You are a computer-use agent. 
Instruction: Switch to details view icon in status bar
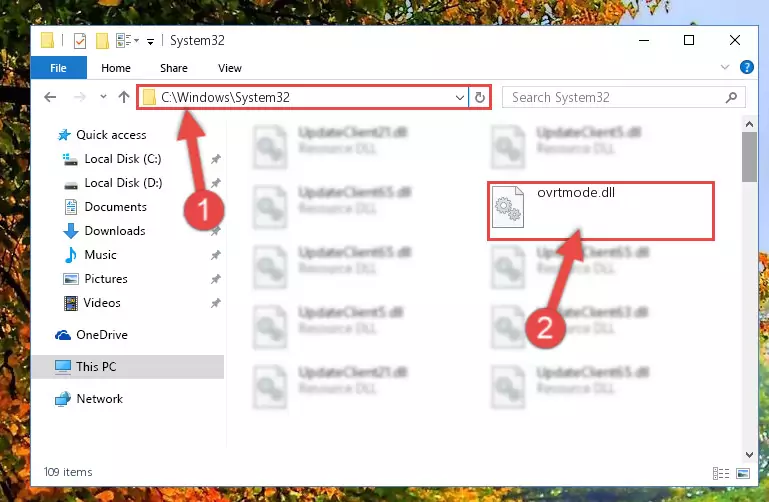(x=720, y=473)
